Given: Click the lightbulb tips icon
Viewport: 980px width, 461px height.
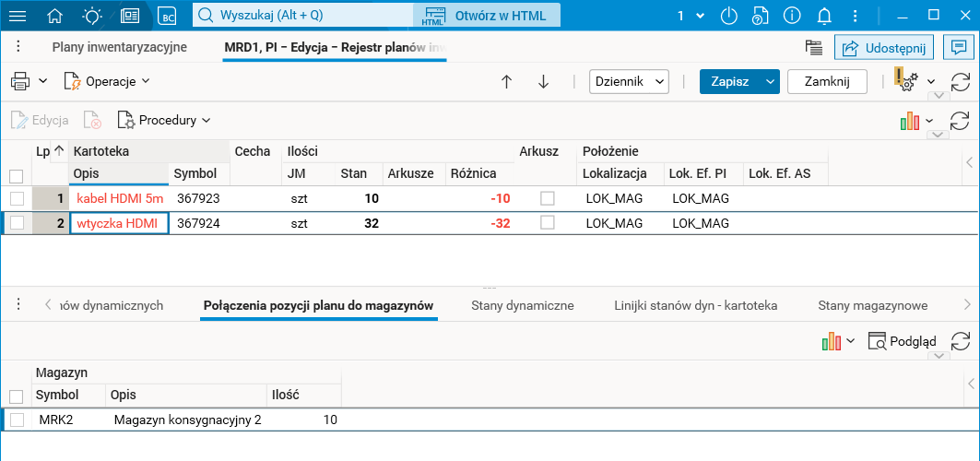Looking at the screenshot, I should 92,16.
